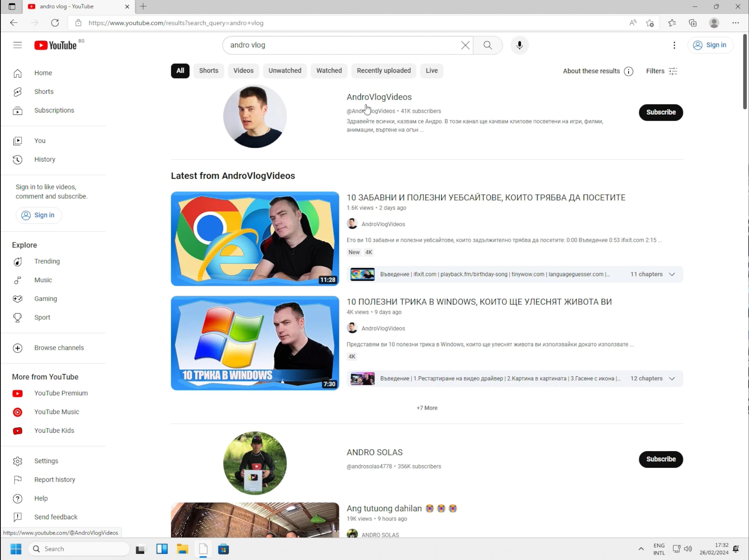Viewport: 749px width, 560px height.
Task: Select the Recently uploaded filter chip
Action: pyautogui.click(x=383, y=71)
